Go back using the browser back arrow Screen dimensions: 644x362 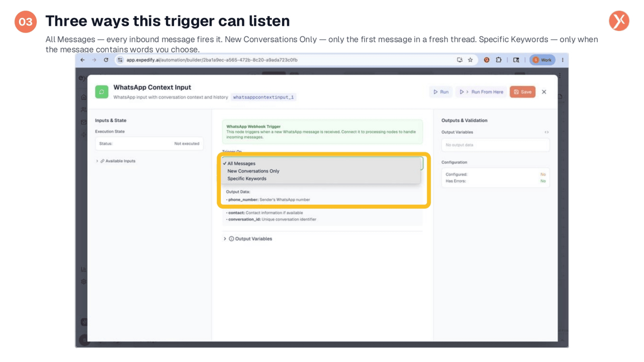pos(83,60)
